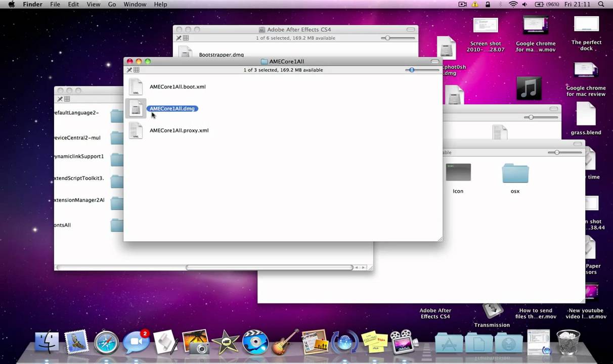Select the AMECore1All.proxy.xml file icon
This screenshot has height=364, width=613.
(136, 130)
